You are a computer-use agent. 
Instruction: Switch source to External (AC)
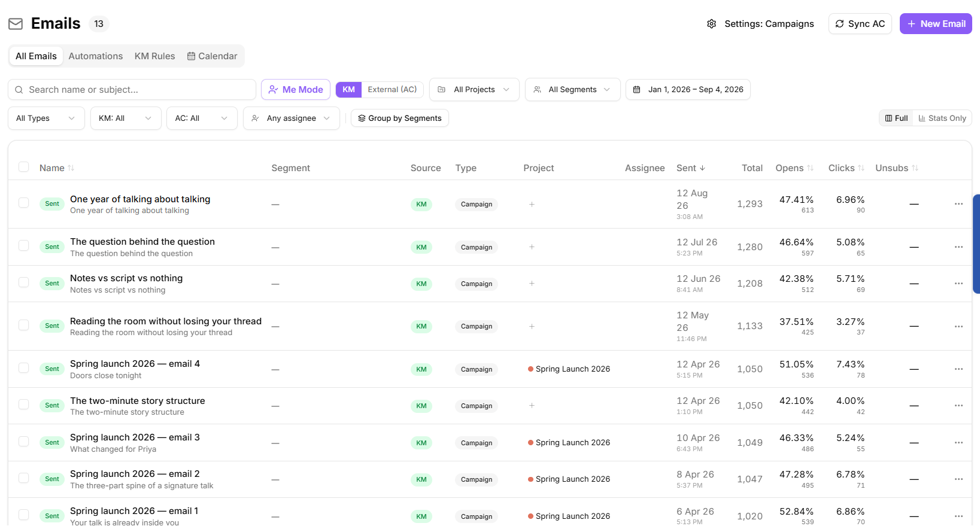[x=392, y=90]
